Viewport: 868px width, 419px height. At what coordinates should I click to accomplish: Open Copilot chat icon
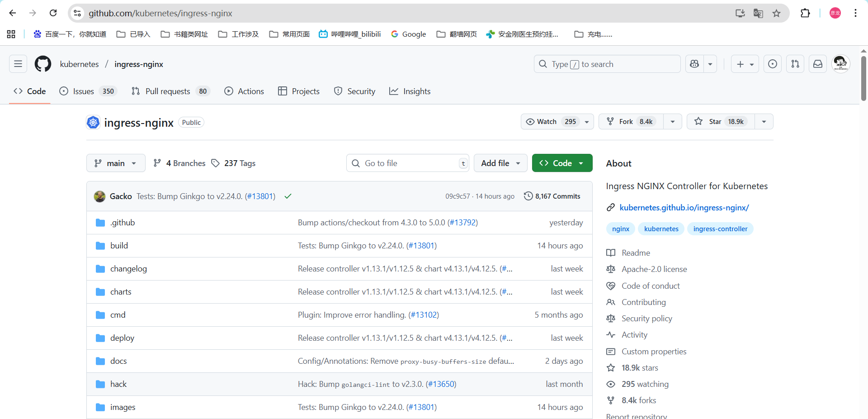coord(694,64)
